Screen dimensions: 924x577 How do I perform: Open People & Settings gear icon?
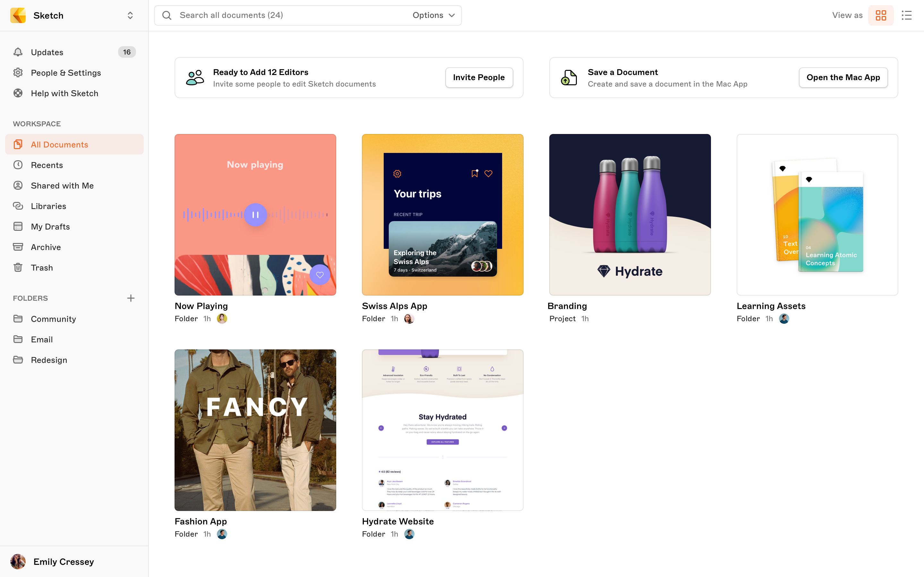pyautogui.click(x=18, y=72)
